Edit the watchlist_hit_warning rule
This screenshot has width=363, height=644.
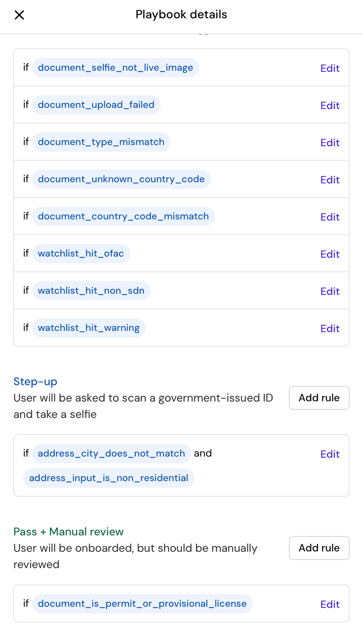[329, 328]
